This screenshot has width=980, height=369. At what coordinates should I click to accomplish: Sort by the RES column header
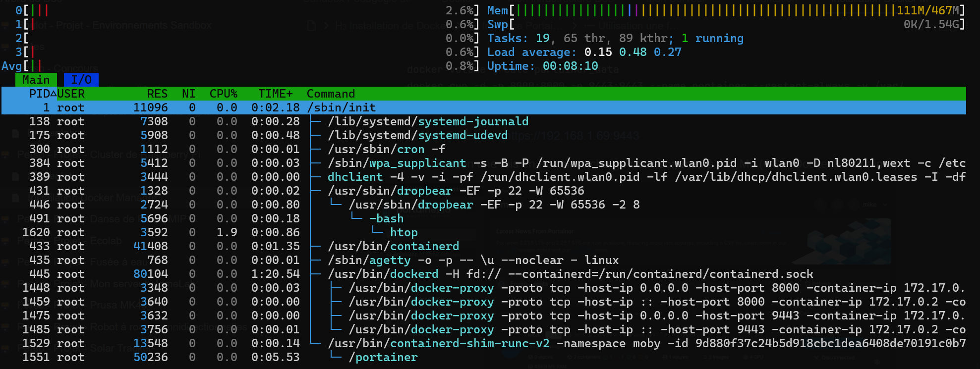tap(157, 94)
